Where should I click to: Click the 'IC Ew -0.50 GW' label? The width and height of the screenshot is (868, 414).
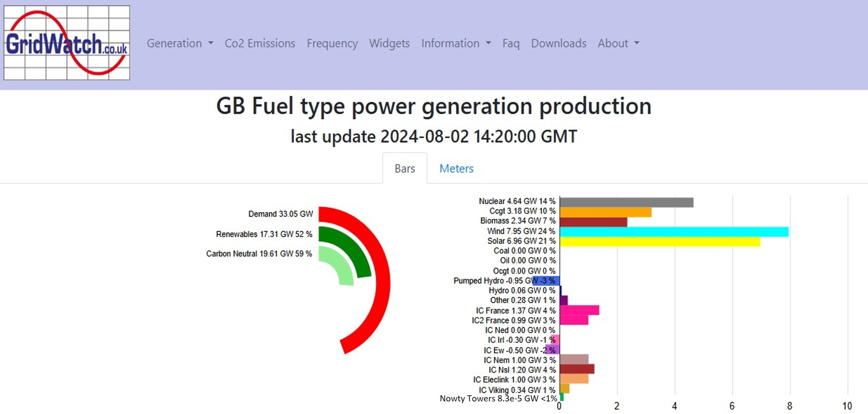tap(512, 350)
